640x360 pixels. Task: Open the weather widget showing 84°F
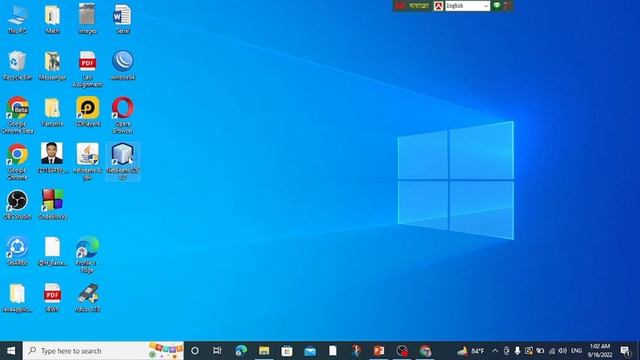point(471,351)
